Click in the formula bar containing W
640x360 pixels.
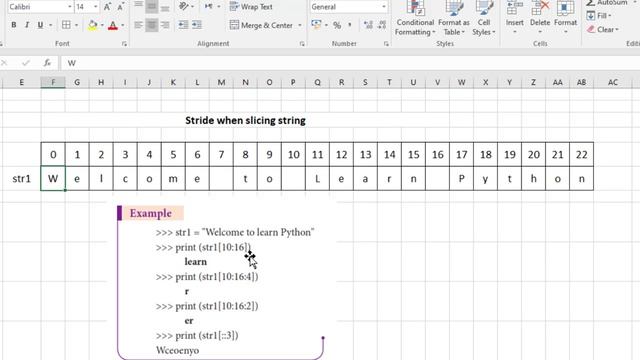tap(350, 63)
